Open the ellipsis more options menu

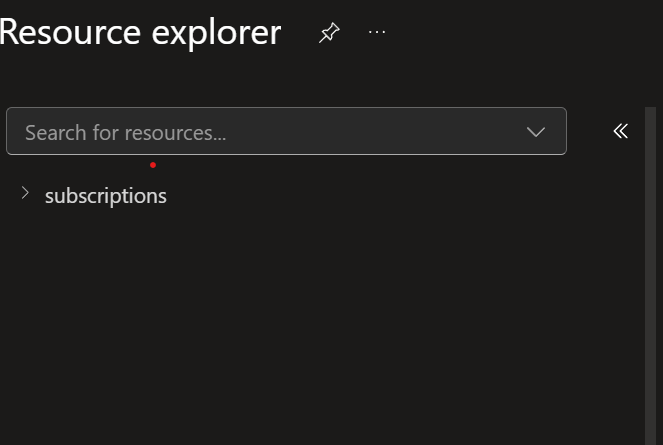(x=377, y=32)
